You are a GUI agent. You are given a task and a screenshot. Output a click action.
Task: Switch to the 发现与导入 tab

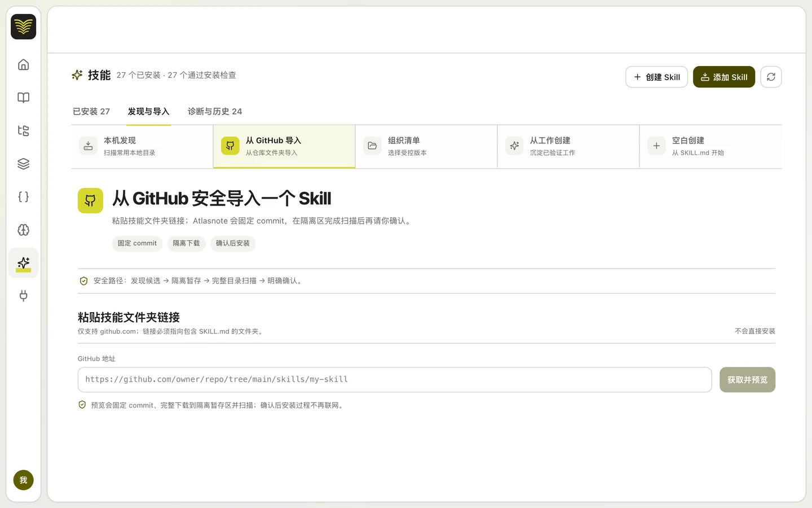(x=148, y=112)
